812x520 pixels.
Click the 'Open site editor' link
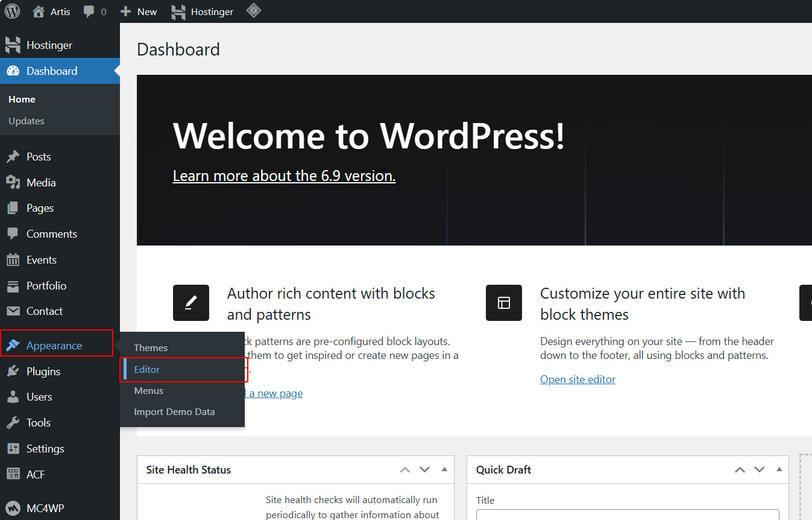click(x=578, y=379)
